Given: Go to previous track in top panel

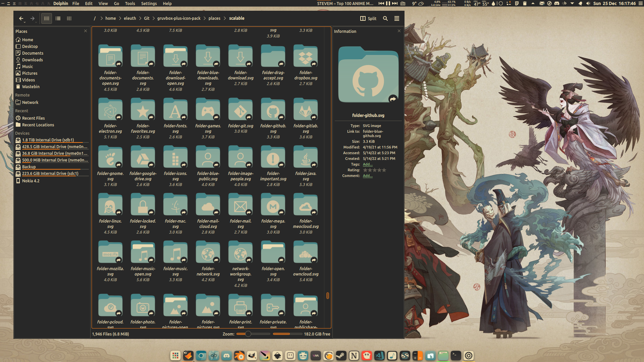Looking at the screenshot, I should (381, 3).
